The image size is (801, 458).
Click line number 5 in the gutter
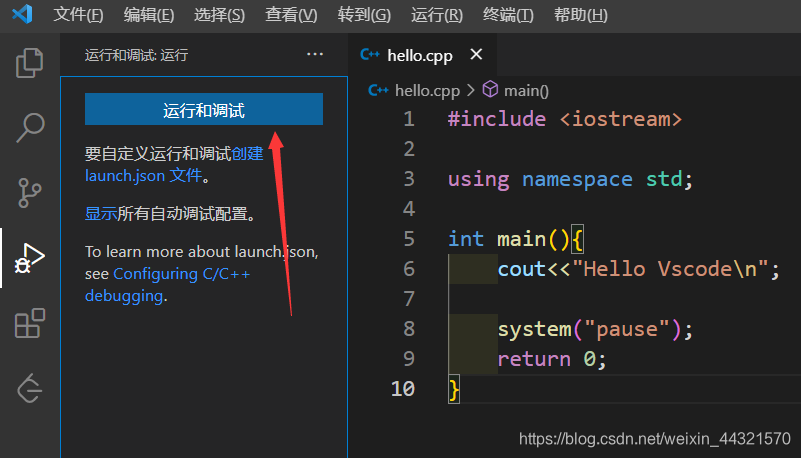click(x=409, y=239)
